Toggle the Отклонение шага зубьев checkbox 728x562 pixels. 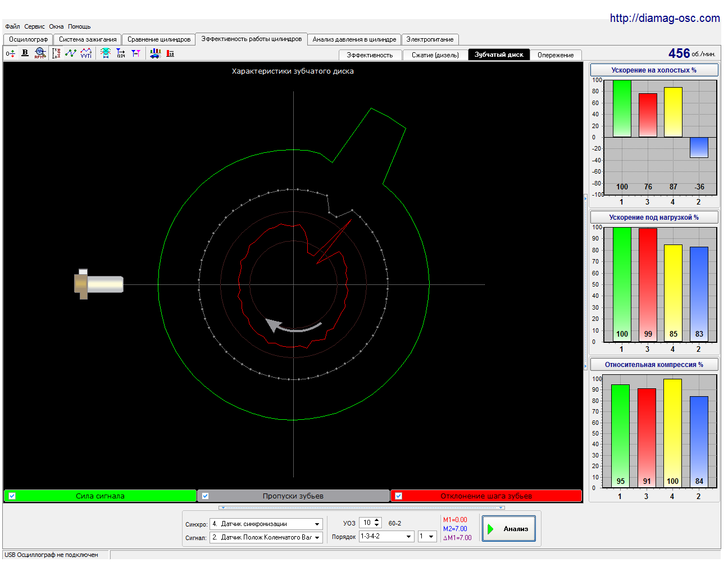click(x=398, y=496)
